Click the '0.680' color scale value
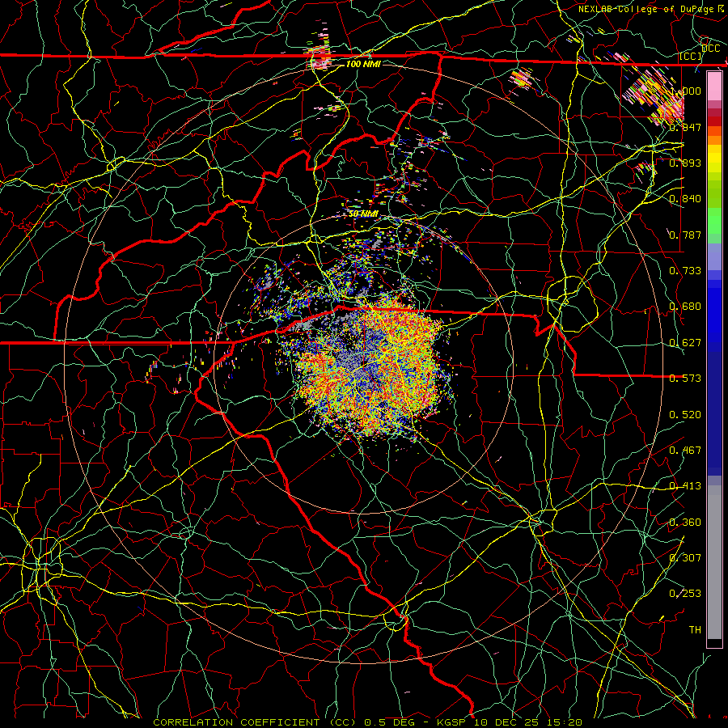The image size is (728, 728). (685, 307)
